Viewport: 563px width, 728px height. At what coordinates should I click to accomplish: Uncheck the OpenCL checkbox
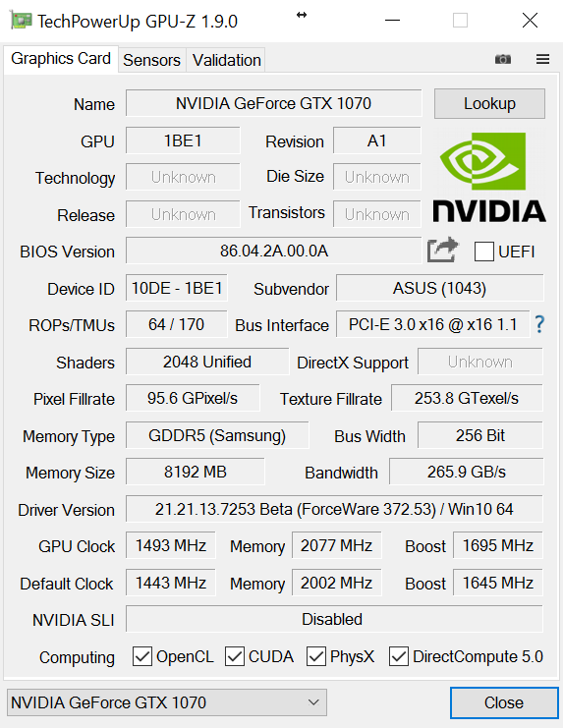tap(142, 656)
